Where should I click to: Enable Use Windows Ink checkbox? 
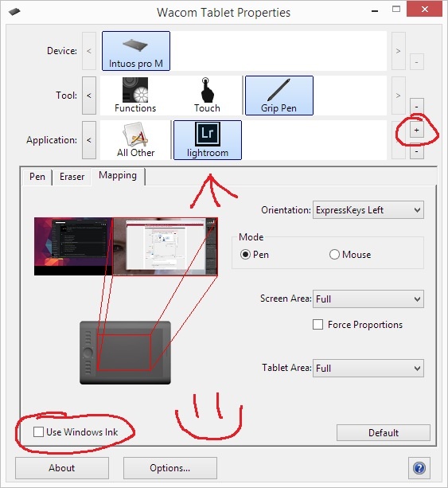coord(38,431)
